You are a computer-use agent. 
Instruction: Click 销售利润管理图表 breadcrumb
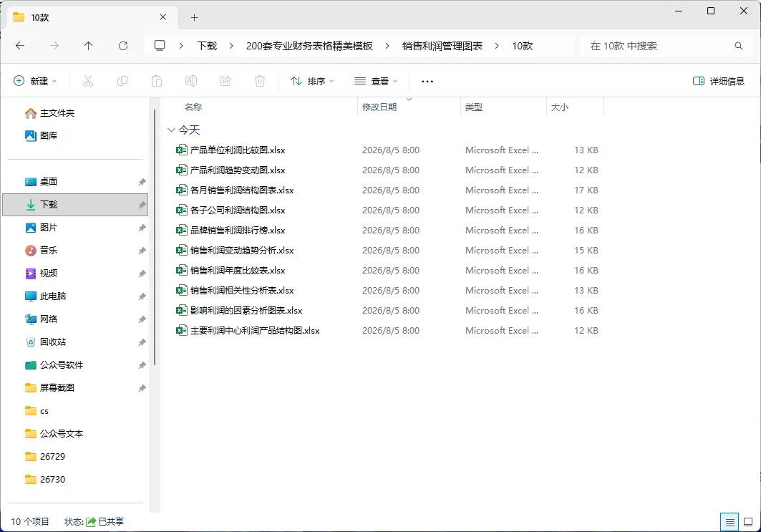442,46
